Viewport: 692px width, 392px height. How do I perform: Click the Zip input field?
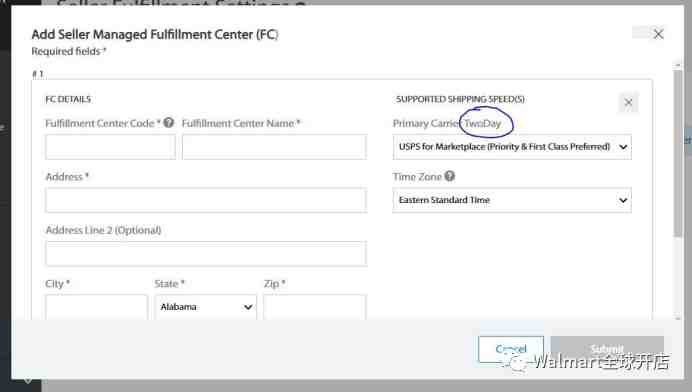[315, 307]
